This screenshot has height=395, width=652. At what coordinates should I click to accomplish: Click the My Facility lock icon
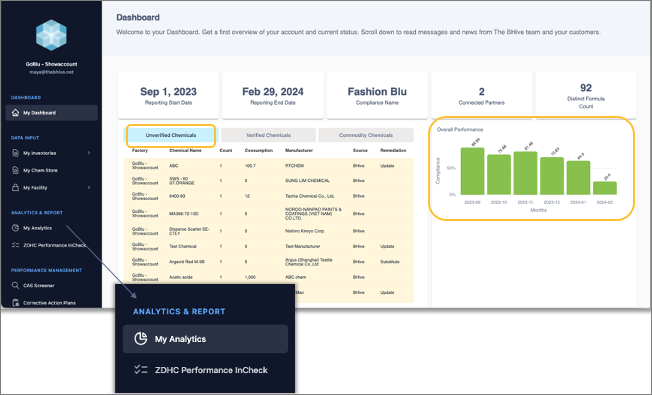(15, 188)
